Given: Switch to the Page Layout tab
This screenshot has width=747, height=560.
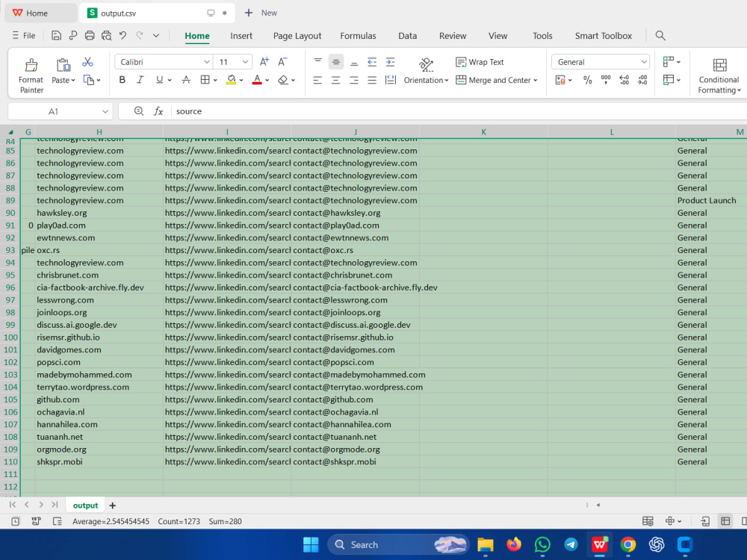Looking at the screenshot, I should click(x=297, y=36).
